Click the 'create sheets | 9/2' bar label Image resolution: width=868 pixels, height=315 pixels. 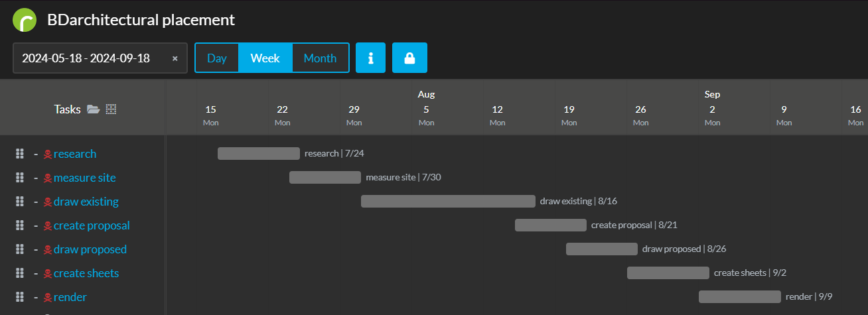pos(750,273)
